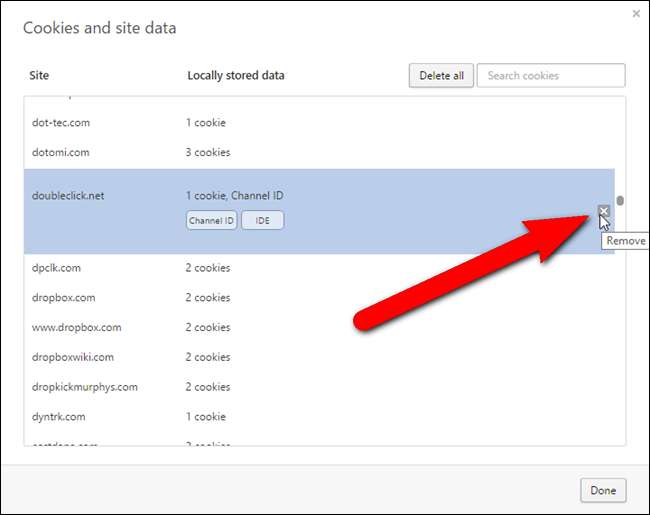Click the Done button
The width and height of the screenshot is (650, 515).
coord(603,490)
